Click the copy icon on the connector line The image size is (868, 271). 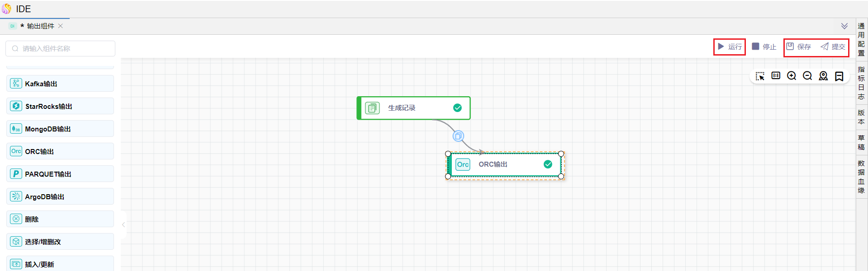coord(458,136)
